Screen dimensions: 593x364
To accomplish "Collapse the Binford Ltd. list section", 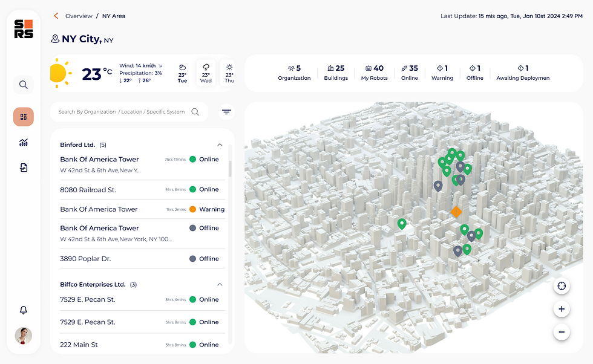I will (220, 145).
